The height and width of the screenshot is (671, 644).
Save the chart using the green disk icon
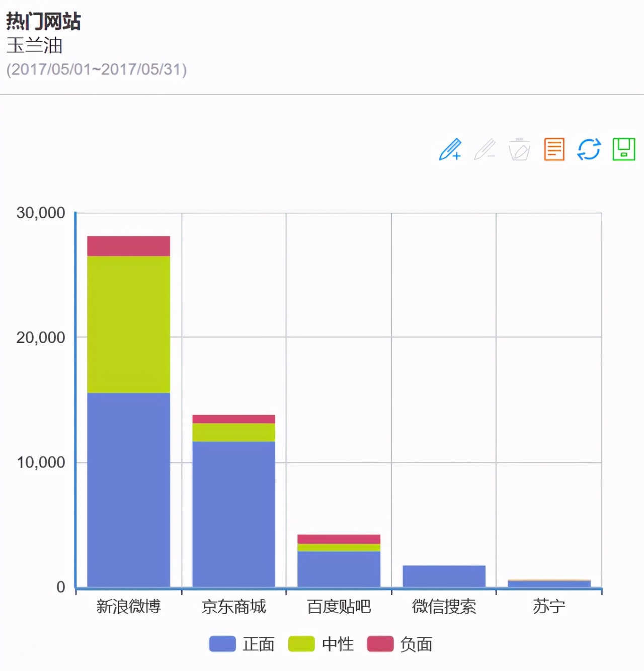623,149
